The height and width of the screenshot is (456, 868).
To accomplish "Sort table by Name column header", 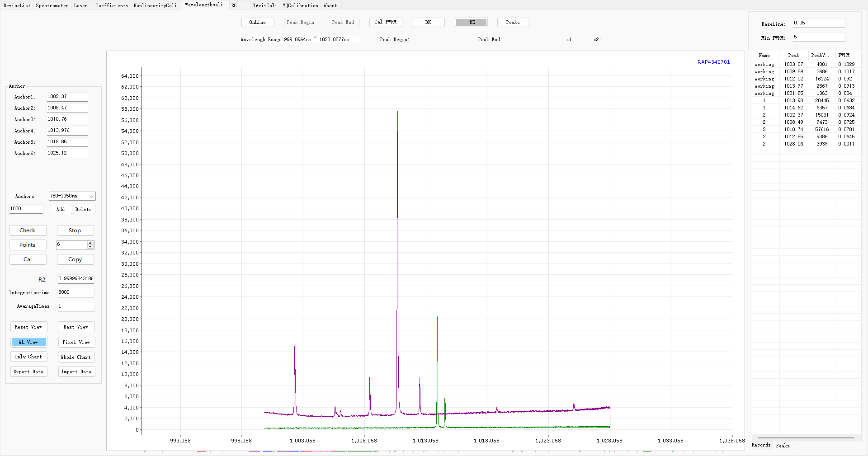I will point(764,55).
